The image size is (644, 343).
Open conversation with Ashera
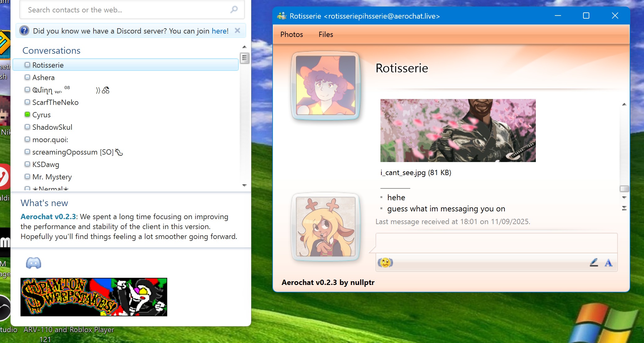pyautogui.click(x=126, y=77)
